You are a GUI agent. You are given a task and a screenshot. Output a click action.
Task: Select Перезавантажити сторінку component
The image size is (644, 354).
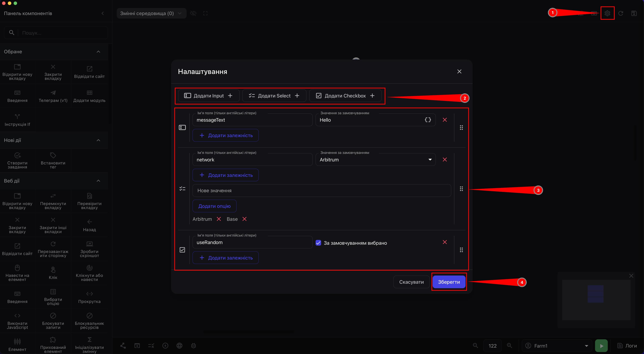click(x=53, y=249)
